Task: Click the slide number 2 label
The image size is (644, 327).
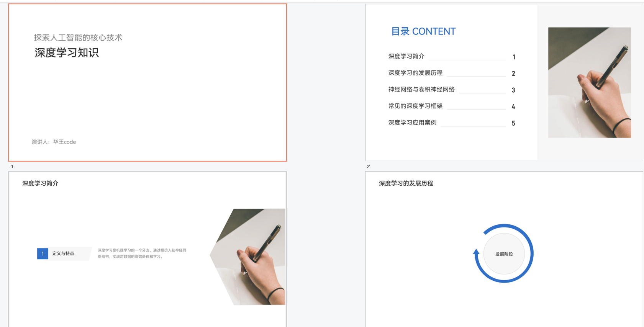Action: (368, 167)
